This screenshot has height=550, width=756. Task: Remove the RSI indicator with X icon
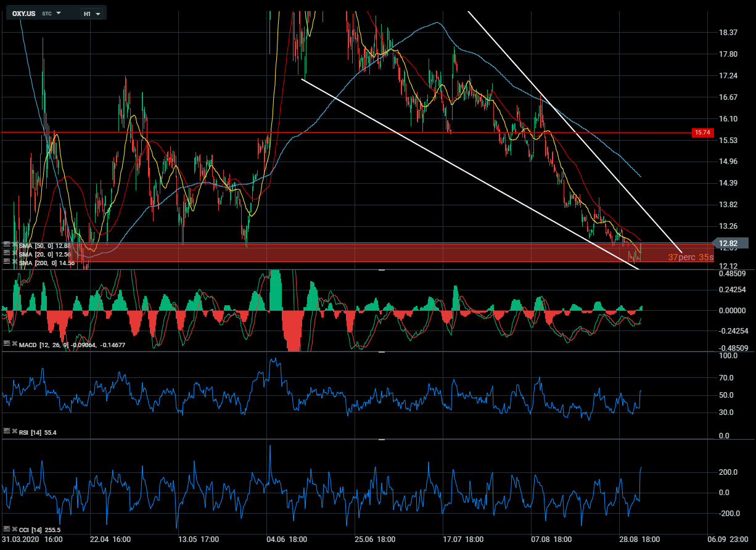14,432
